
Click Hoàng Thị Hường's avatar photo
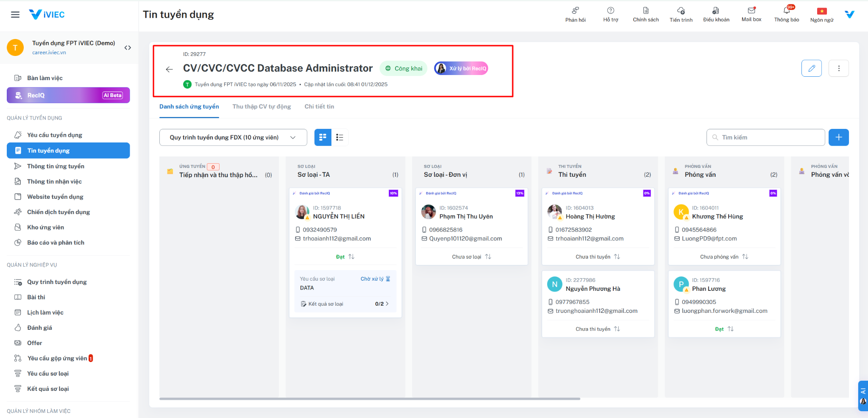tap(554, 212)
